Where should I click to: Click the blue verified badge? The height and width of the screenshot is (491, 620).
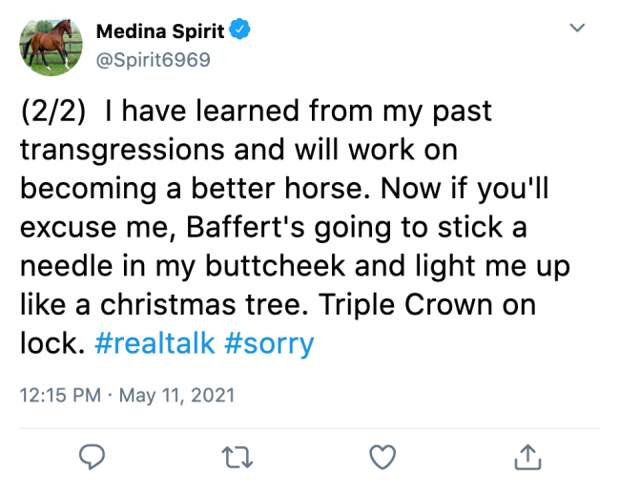click(240, 30)
